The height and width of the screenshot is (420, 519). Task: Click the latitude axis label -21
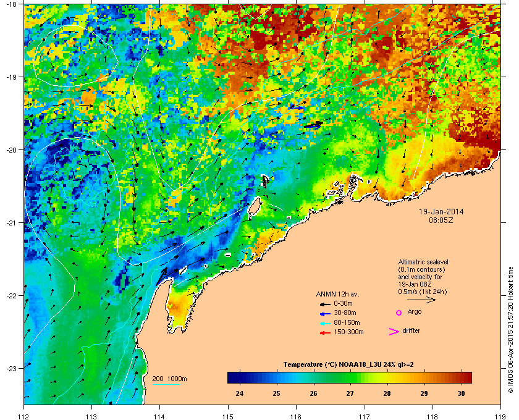[11, 222]
